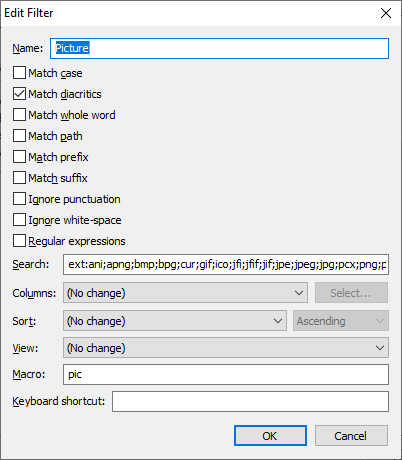Open the Columns dropdown
402x460 pixels.
185,293
